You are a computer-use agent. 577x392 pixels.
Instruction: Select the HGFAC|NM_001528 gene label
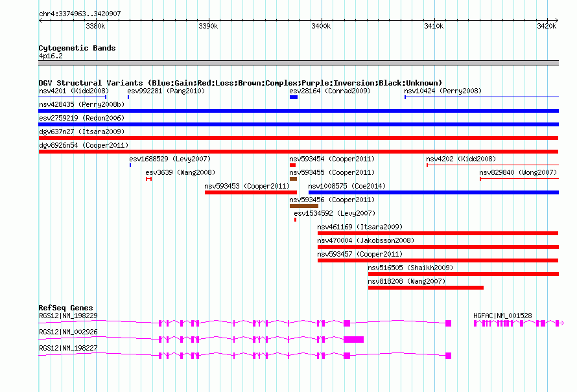[502, 316]
